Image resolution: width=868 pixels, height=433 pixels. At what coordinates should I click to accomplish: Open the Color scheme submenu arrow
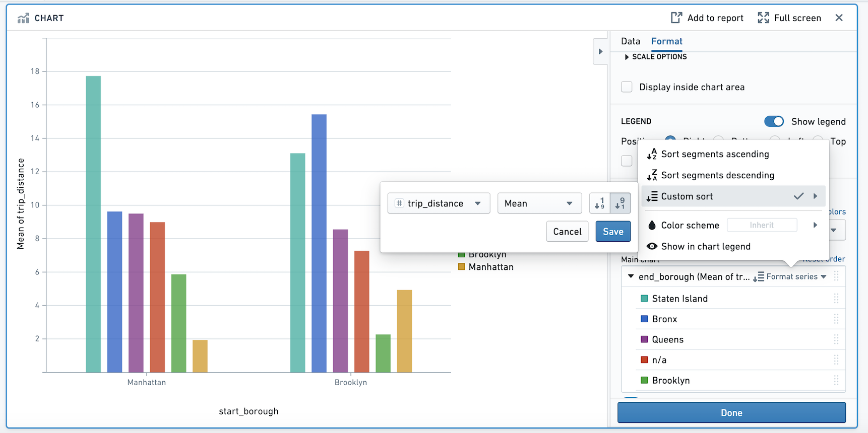click(815, 225)
